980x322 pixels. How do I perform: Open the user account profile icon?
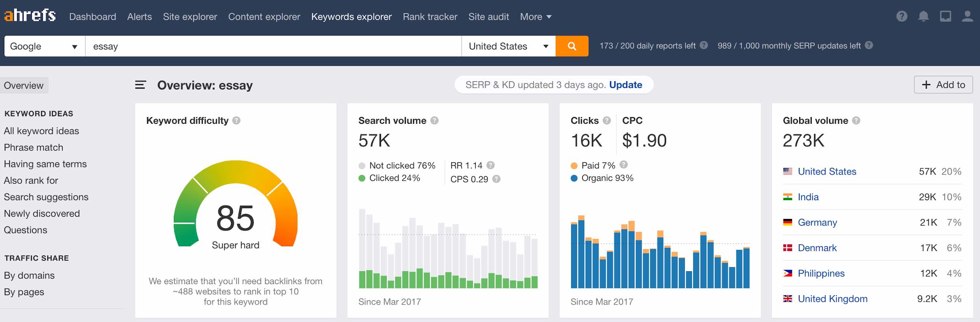[x=967, y=16]
